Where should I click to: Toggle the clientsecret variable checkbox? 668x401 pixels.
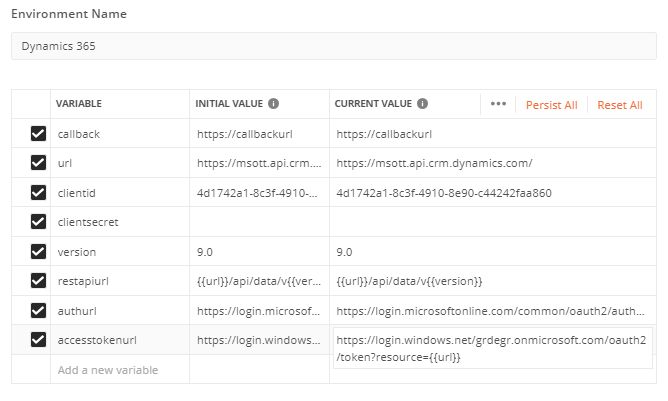38,222
